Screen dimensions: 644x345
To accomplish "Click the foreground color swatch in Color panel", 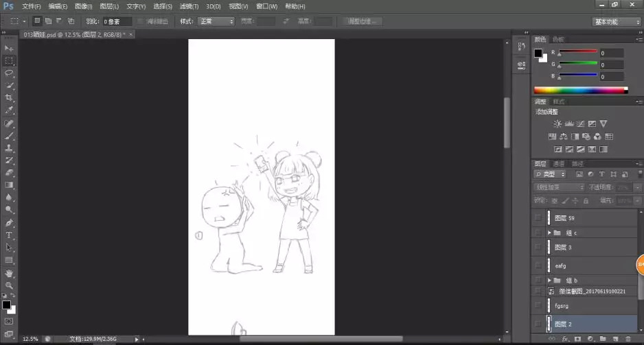I will pyautogui.click(x=539, y=53).
